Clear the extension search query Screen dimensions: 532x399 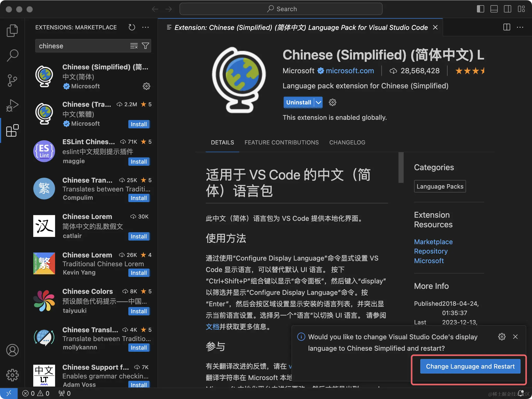point(134,46)
